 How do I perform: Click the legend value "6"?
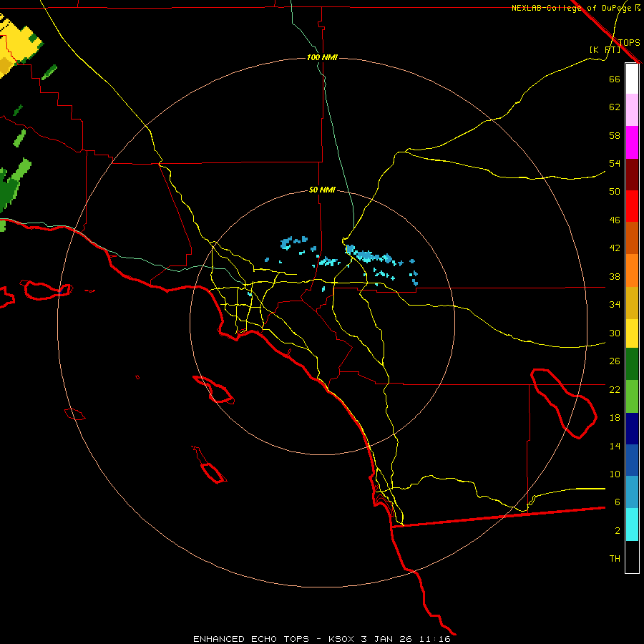point(618,502)
